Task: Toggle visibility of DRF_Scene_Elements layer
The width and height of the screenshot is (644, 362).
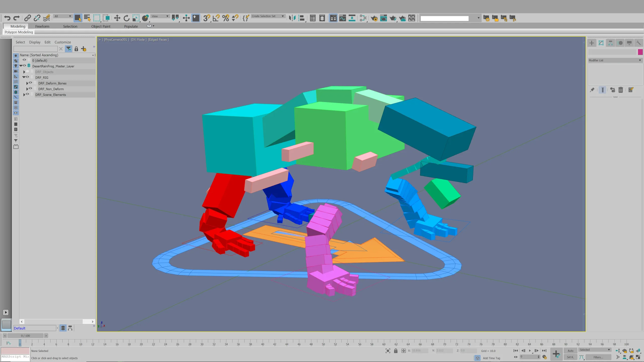Action: (x=27, y=94)
